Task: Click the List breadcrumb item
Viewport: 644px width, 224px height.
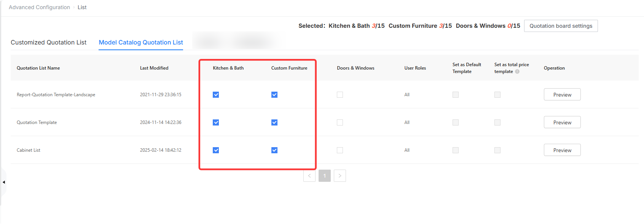Action: point(82,7)
